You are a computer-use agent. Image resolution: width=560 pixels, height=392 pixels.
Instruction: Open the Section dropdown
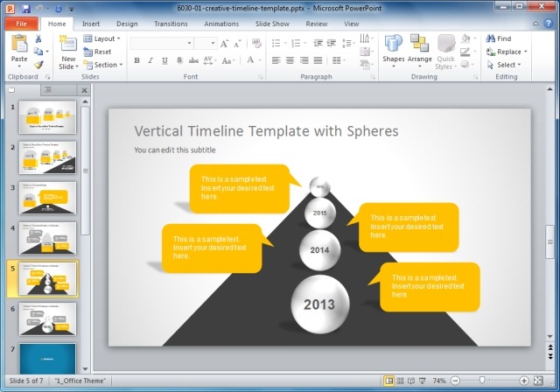(x=103, y=65)
